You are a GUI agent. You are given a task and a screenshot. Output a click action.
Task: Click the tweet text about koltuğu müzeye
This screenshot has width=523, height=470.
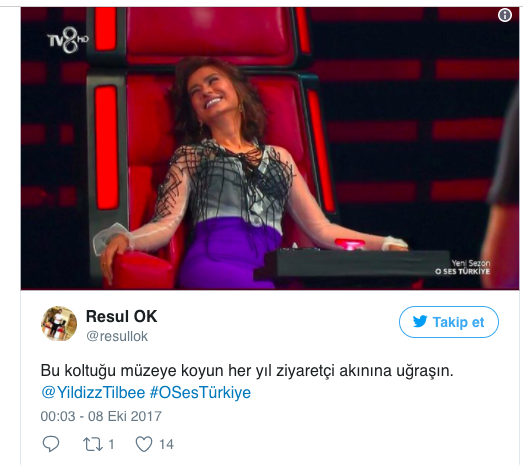point(247,370)
